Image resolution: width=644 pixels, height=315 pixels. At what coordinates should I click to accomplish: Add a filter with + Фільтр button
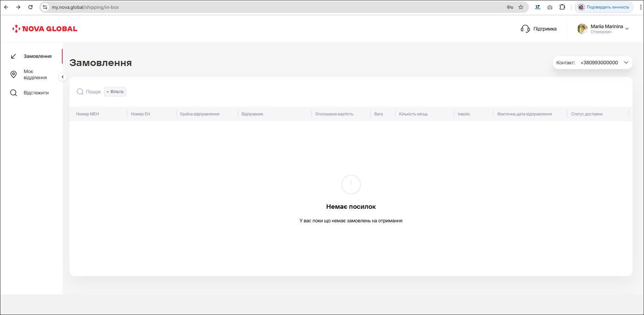115,92
